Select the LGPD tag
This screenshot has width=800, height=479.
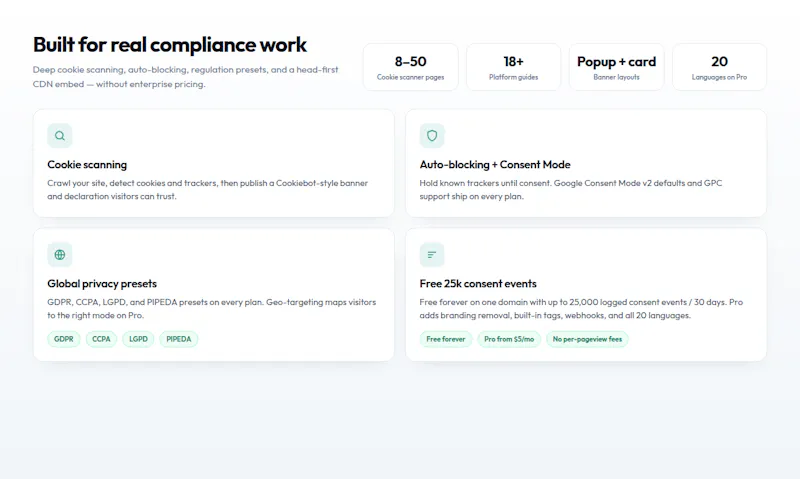coord(138,339)
